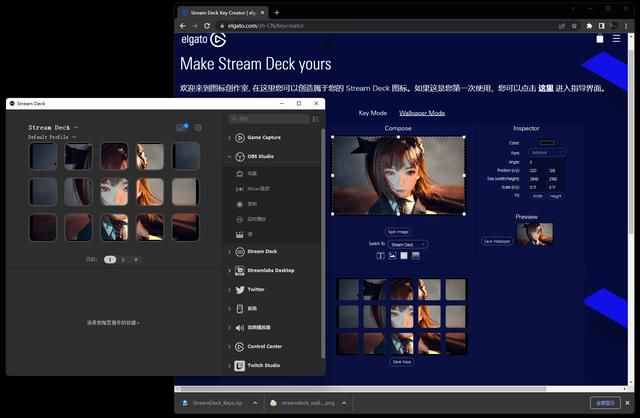Click the gradient square tool below Compose
Viewport: 640px width, 418px height.
[416, 256]
